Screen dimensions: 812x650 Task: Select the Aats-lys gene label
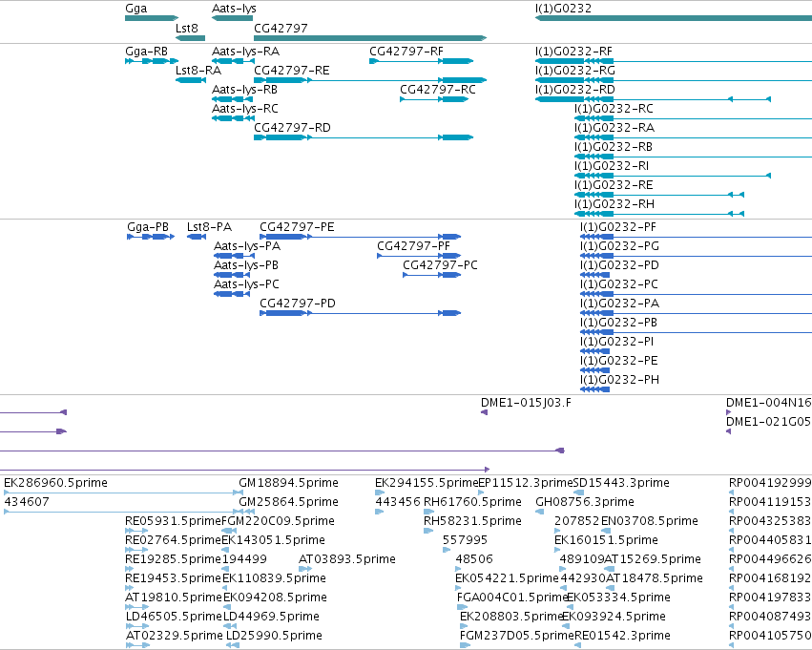click(x=234, y=9)
